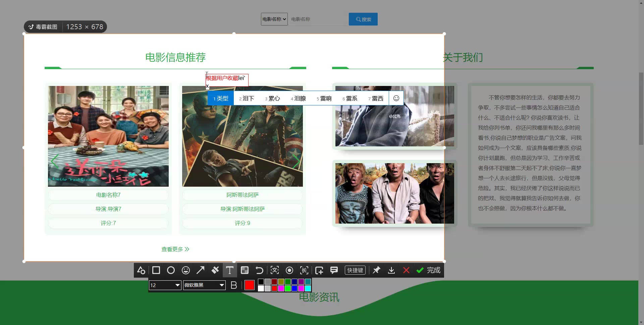Select the highlighter brush tool
Screen dimensions: 644x325
point(215,270)
